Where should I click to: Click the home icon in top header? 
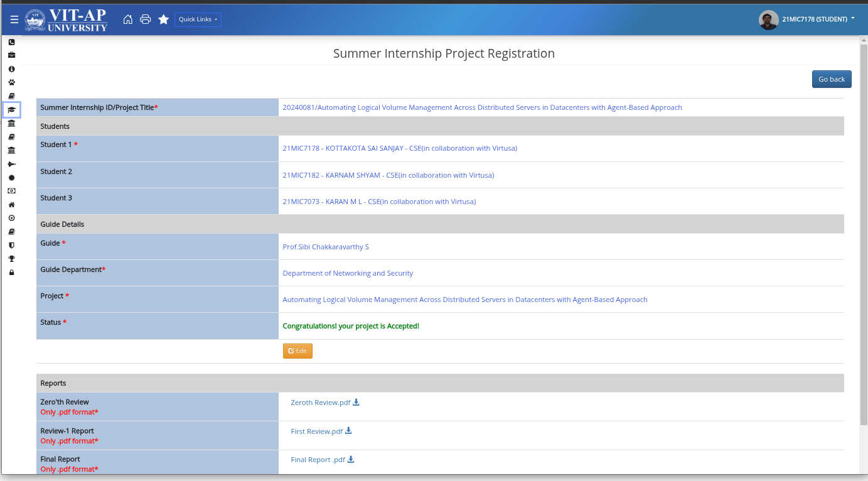point(127,19)
